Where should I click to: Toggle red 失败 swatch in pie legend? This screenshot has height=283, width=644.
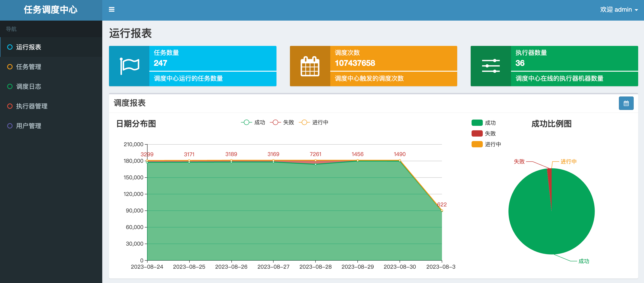click(477, 133)
